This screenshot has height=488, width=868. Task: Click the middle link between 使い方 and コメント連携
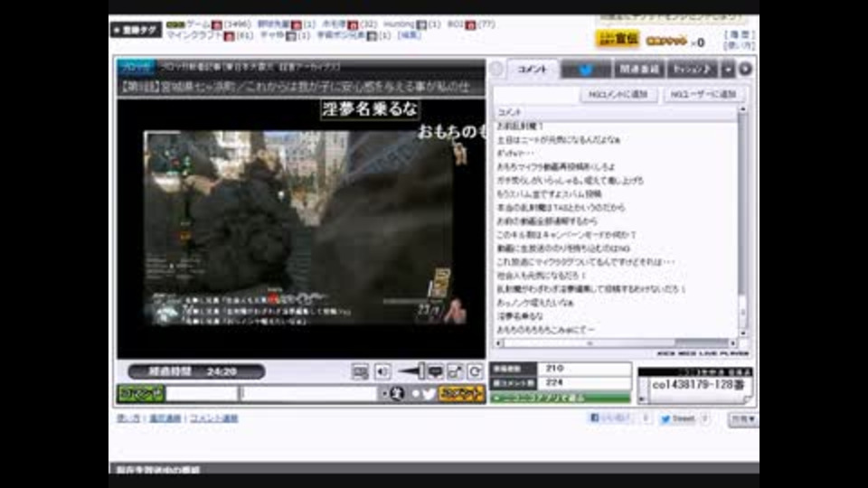pos(165,418)
